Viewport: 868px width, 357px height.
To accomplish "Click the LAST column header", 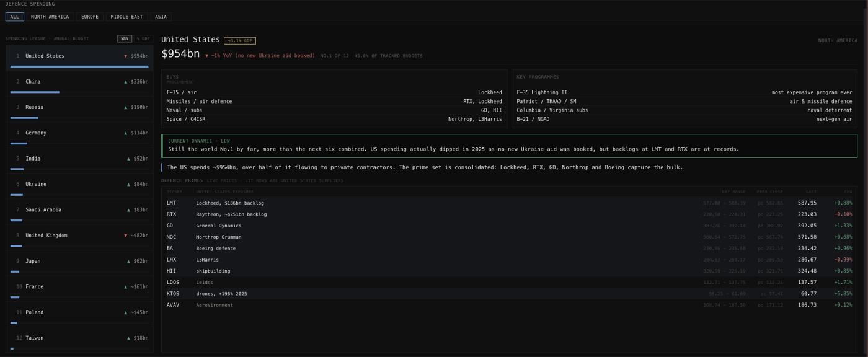I will 811,192.
